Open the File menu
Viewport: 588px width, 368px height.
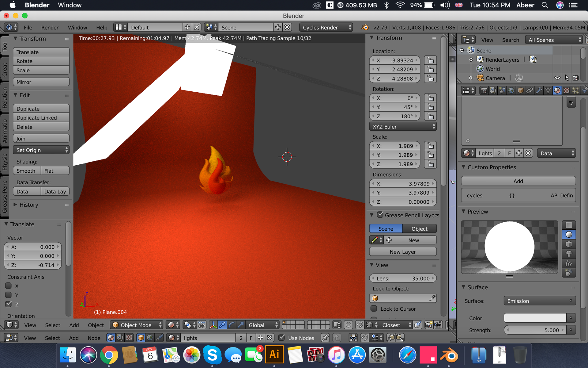pyautogui.click(x=28, y=27)
